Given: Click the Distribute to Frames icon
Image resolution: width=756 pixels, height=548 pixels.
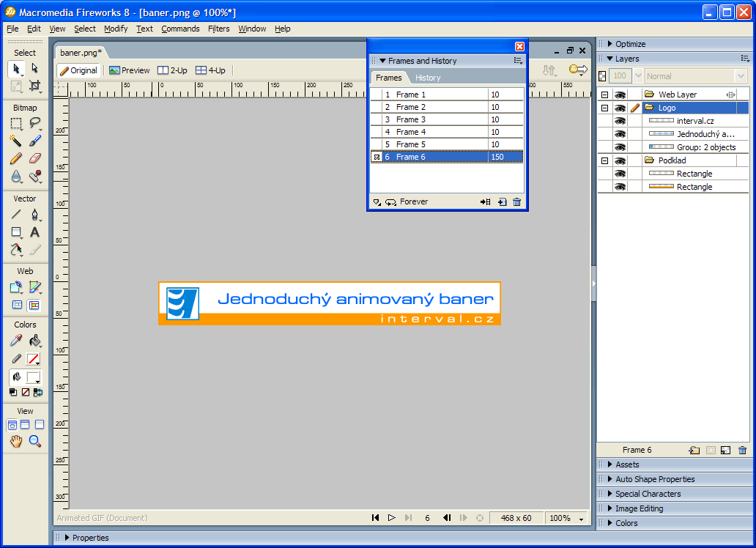Looking at the screenshot, I should click(486, 202).
